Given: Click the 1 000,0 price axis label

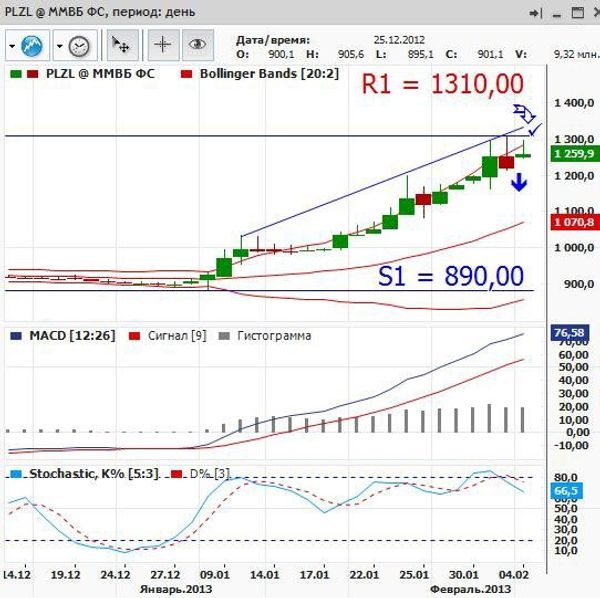Looking at the screenshot, I should (574, 248).
